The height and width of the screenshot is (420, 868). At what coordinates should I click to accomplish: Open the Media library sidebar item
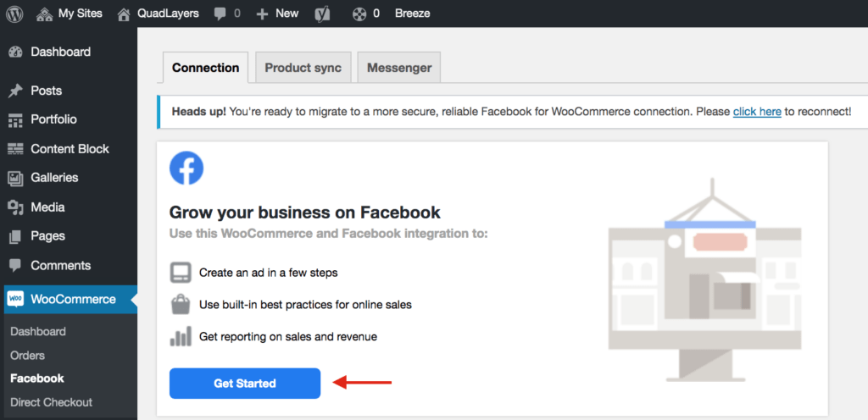click(x=47, y=207)
